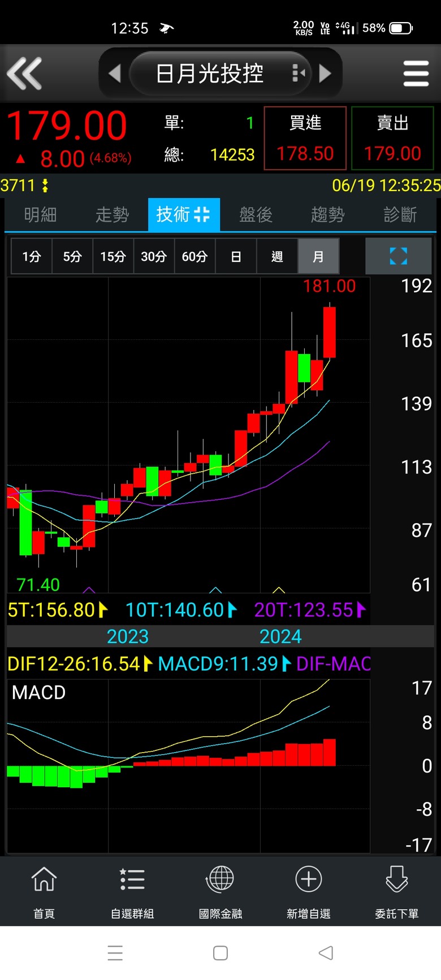
Task: Tap the 買進 178.50 buy box
Action: [x=305, y=138]
